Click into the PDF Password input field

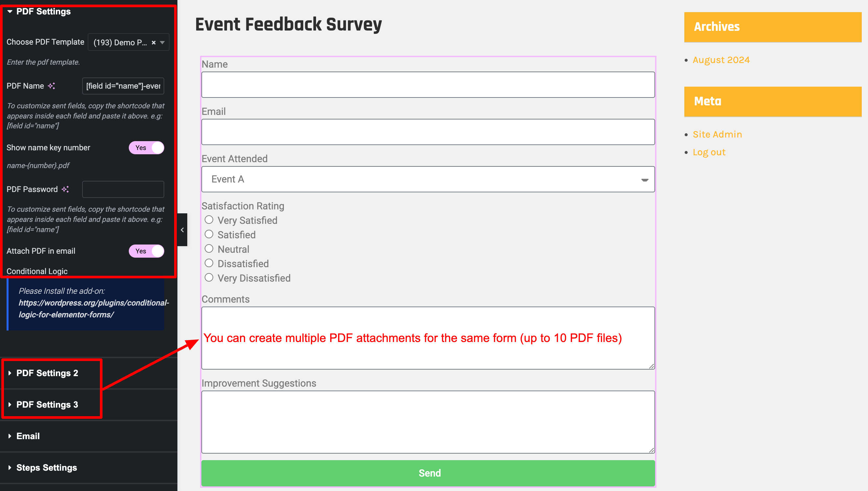(x=123, y=189)
